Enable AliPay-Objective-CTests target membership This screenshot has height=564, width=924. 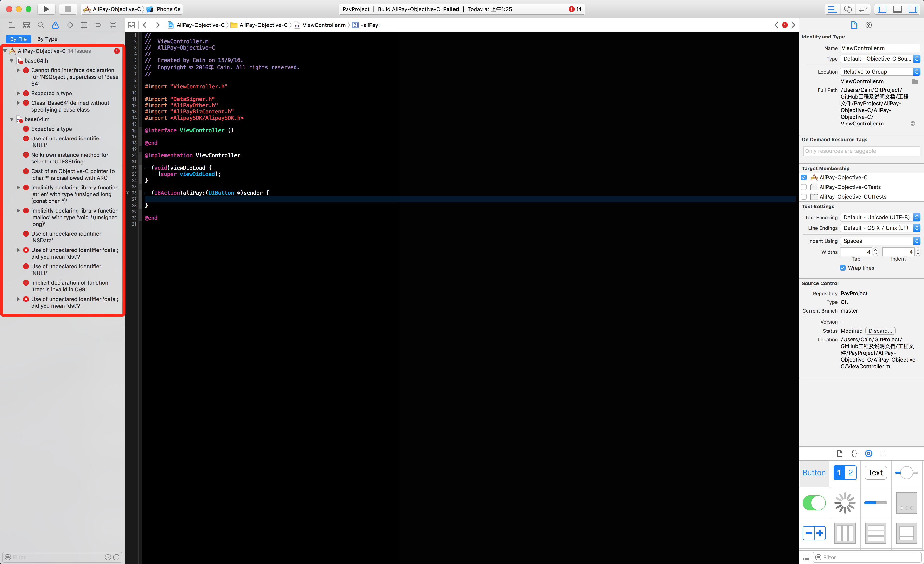[x=804, y=187]
